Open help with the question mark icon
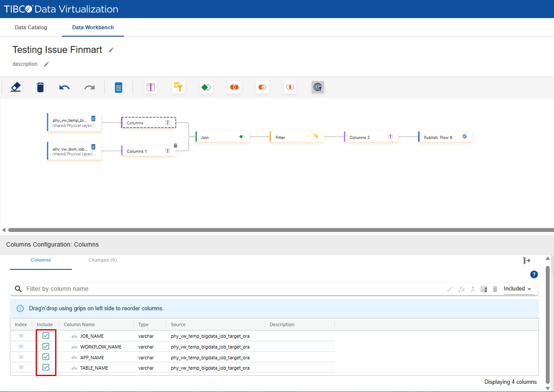The image size is (554, 392). click(x=534, y=275)
